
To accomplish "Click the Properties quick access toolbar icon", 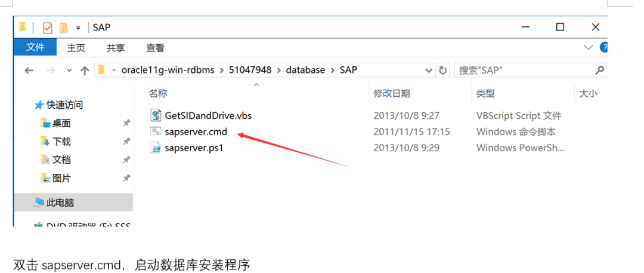I will pos(48,27).
